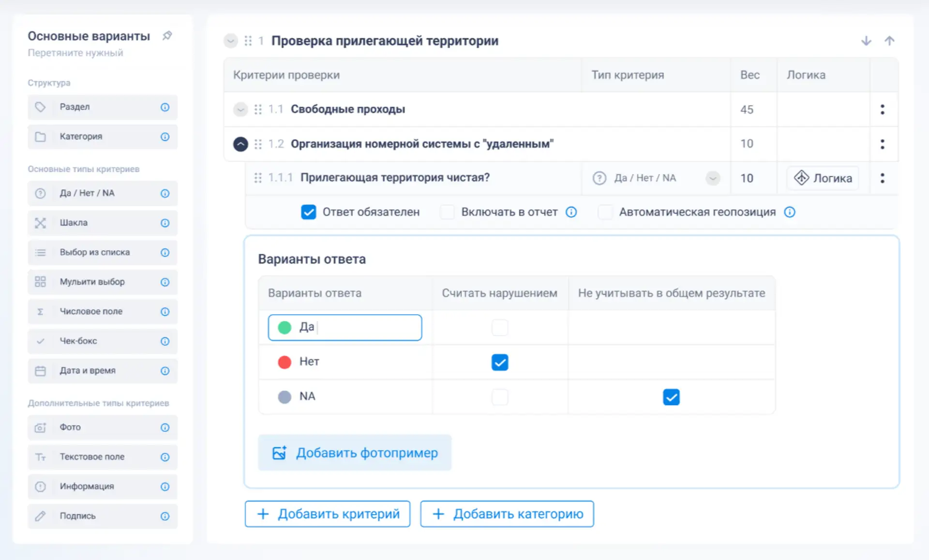Image resolution: width=929 pixels, height=560 pixels.
Task: Check Считать нарушением for Да
Action: 500,327
